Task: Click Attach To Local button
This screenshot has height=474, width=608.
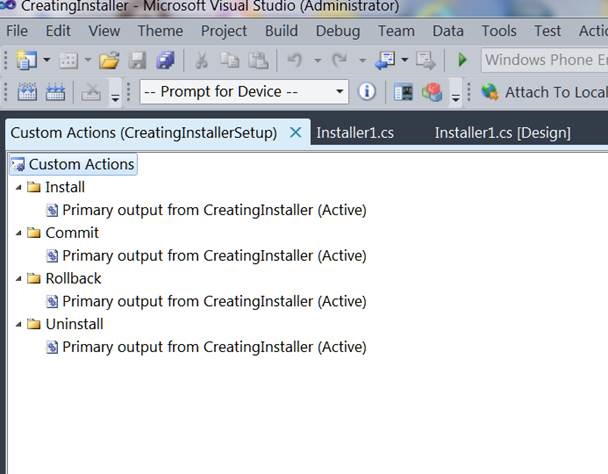Action: point(545,92)
